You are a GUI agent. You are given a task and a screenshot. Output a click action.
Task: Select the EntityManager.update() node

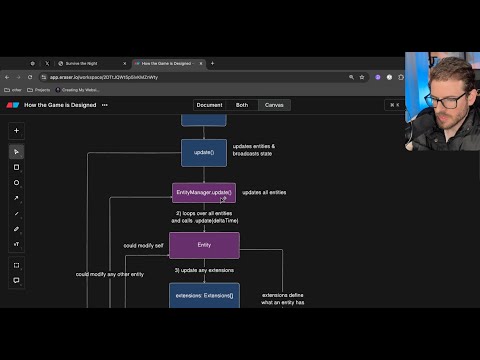click(x=204, y=193)
